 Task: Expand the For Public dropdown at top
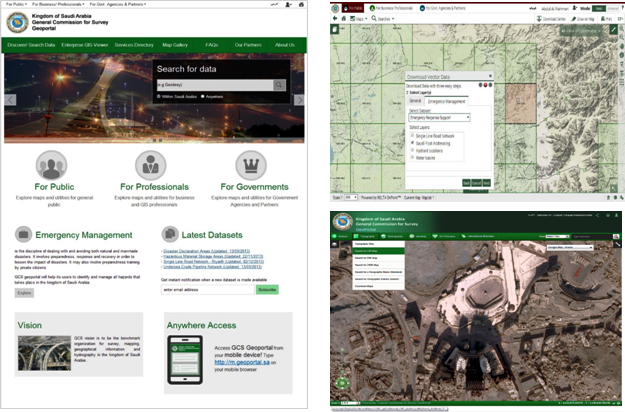coord(16,4)
